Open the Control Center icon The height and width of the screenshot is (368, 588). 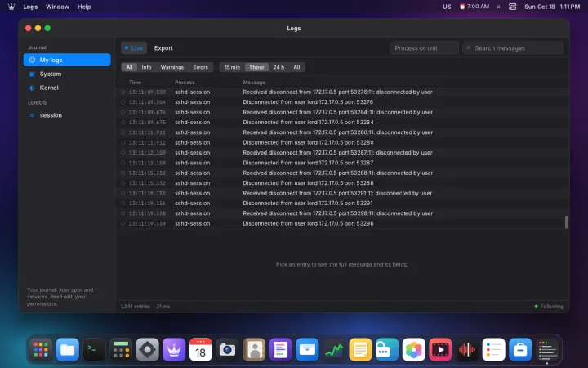pyautogui.click(x=513, y=7)
